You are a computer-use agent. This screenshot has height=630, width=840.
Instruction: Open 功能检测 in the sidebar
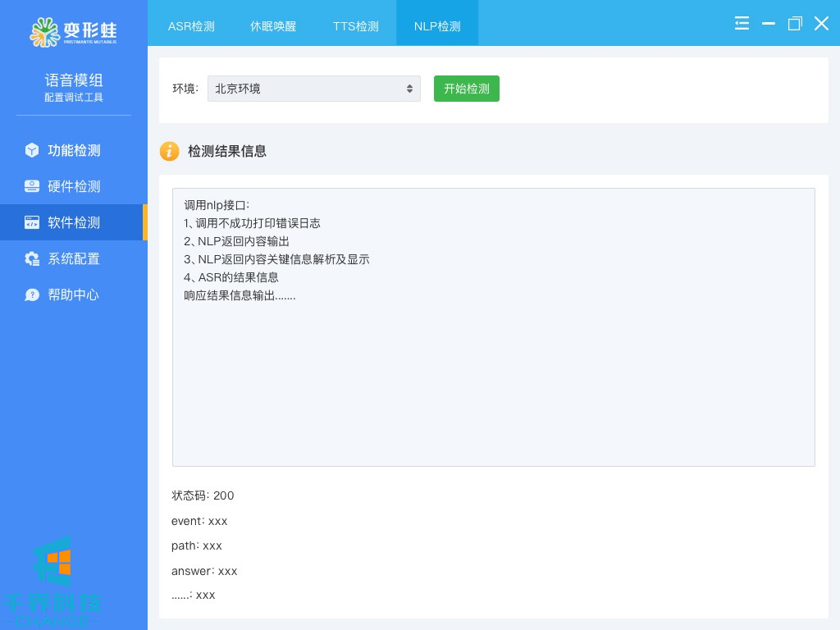(74, 150)
